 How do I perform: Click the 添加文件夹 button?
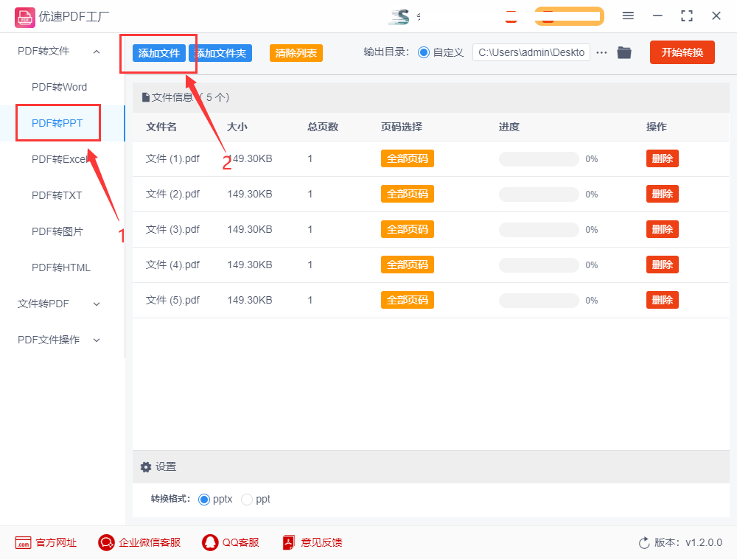click(220, 53)
